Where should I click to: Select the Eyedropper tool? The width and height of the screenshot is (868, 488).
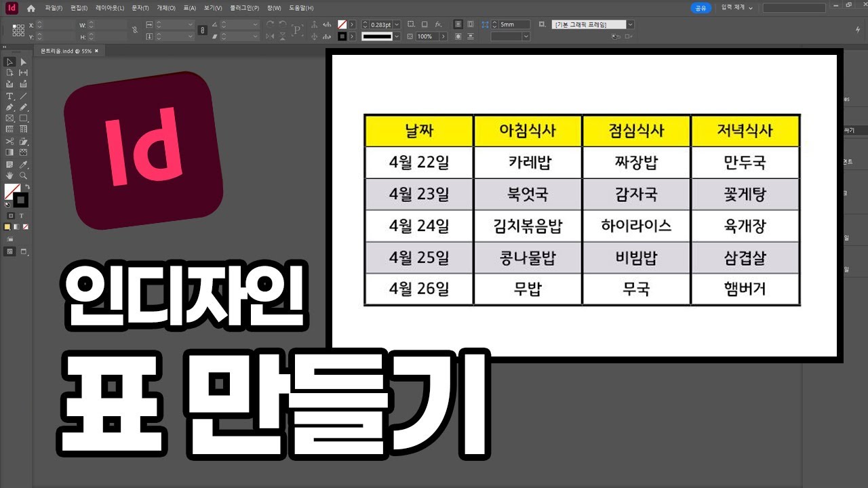[23, 165]
